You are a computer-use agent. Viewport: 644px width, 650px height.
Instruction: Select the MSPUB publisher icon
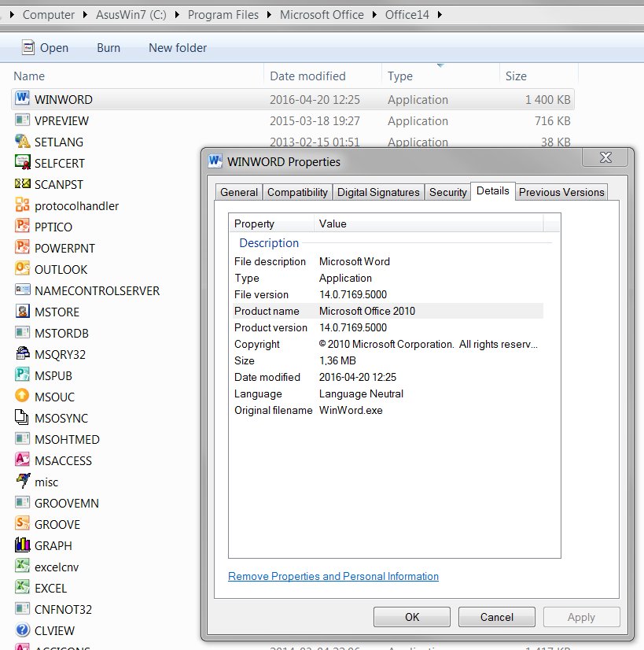tap(22, 375)
